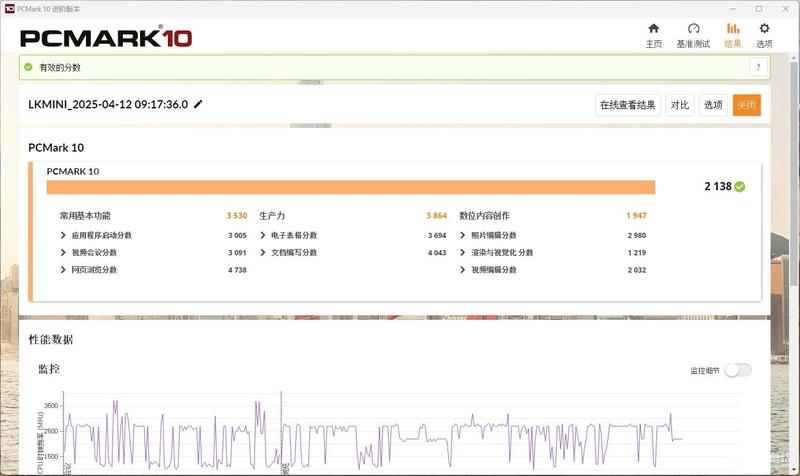Click the PCMARK 10 logo
The image size is (800, 476).
click(106, 38)
